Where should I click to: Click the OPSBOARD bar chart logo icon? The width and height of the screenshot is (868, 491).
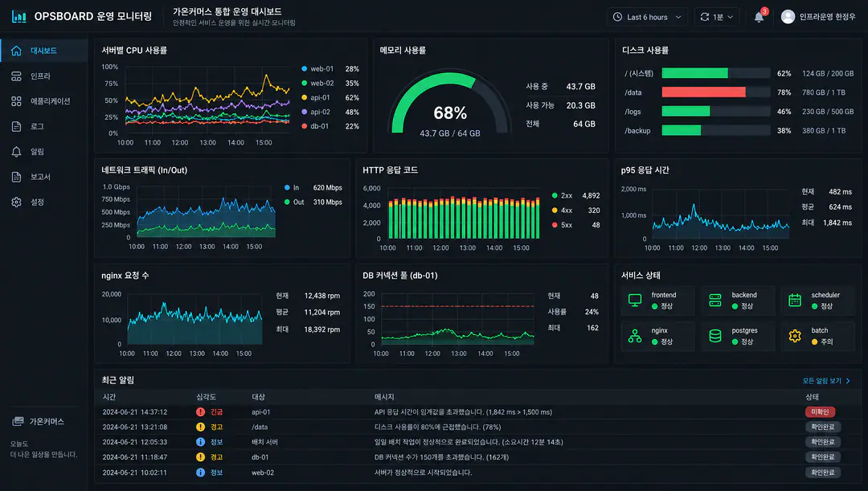tap(18, 17)
